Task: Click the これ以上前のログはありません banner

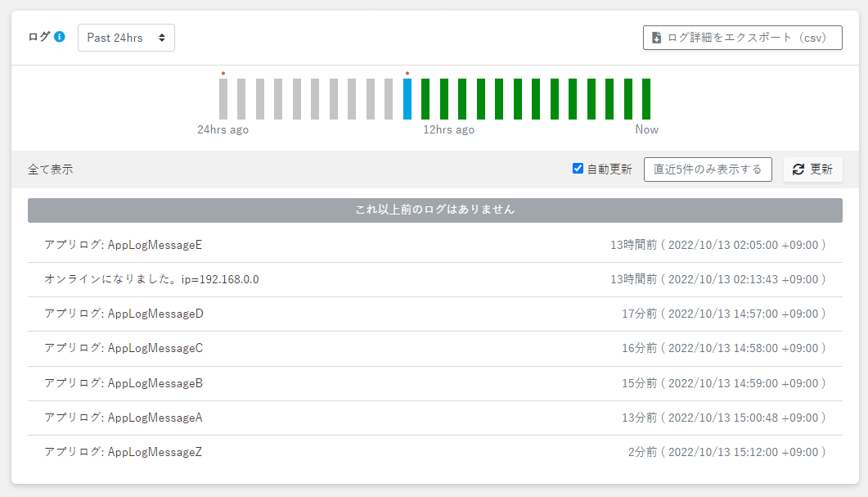Action: [x=434, y=210]
